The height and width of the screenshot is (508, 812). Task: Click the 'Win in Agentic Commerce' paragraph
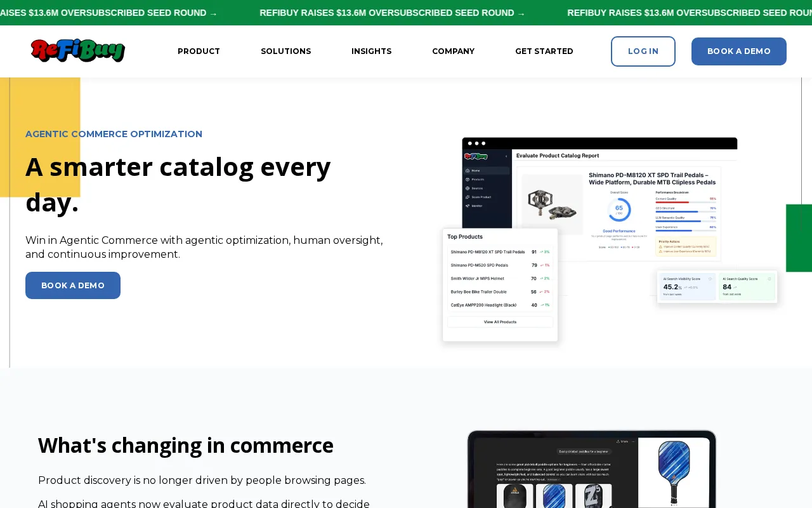[204, 247]
